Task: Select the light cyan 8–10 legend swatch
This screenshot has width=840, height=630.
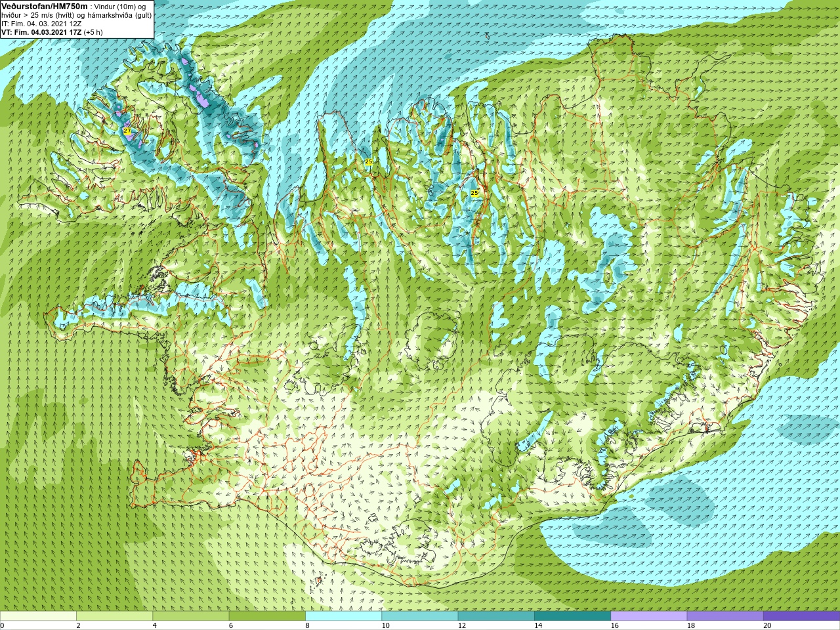Action: [343, 616]
